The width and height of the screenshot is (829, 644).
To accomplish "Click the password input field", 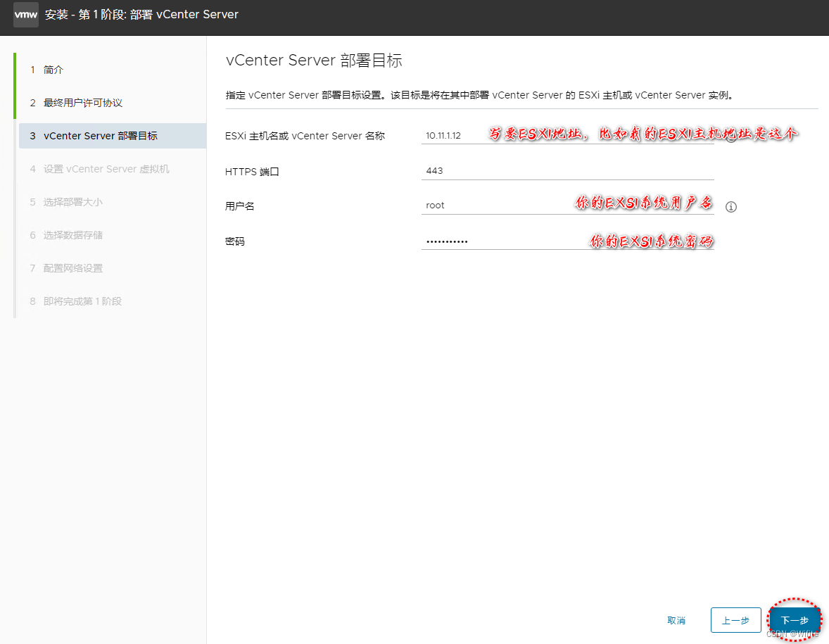I will tap(567, 241).
